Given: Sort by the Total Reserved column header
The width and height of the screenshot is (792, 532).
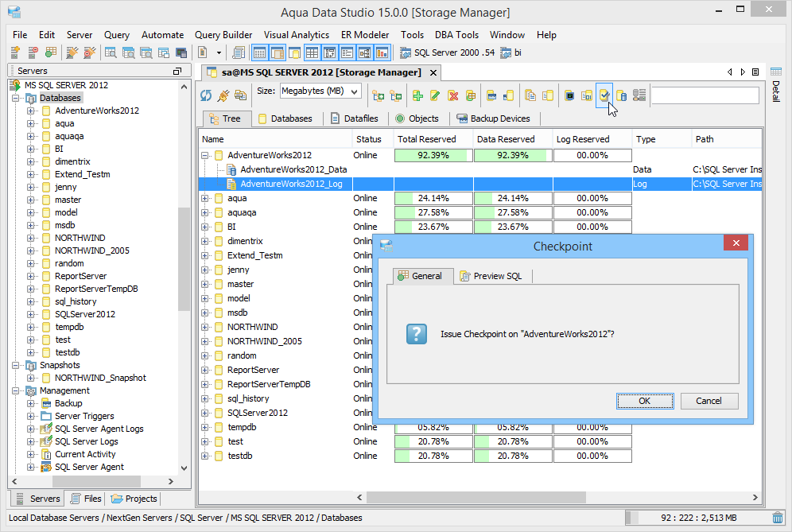Looking at the screenshot, I should coord(433,139).
